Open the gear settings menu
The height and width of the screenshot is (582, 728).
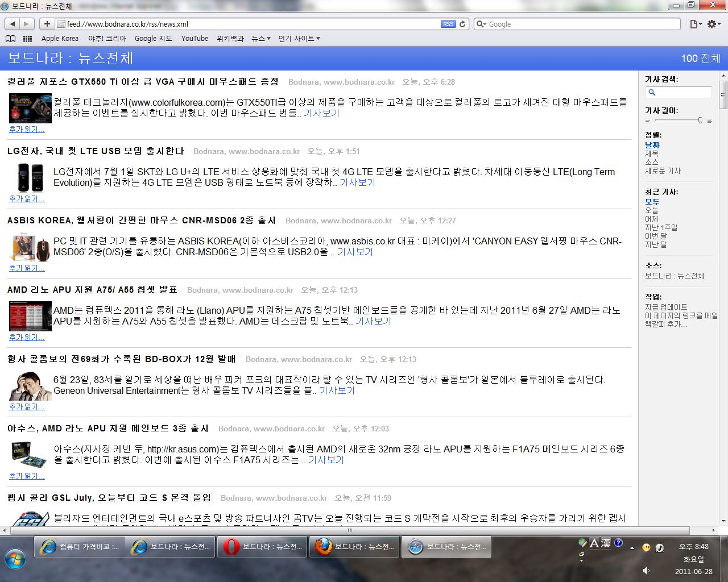click(714, 24)
